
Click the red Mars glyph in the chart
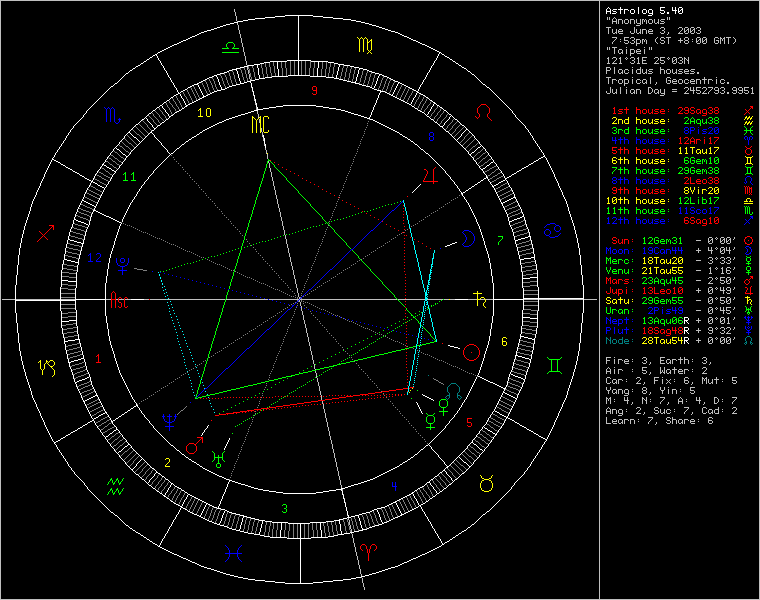pyautogui.click(x=193, y=447)
